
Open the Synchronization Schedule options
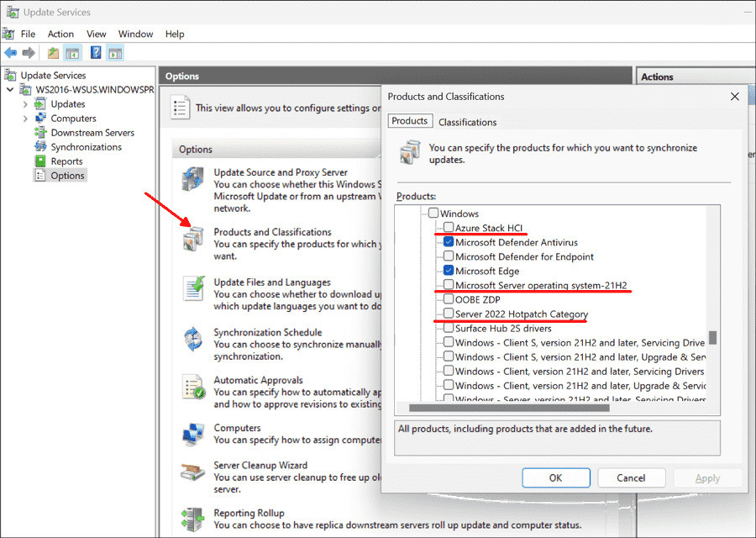[x=267, y=331]
